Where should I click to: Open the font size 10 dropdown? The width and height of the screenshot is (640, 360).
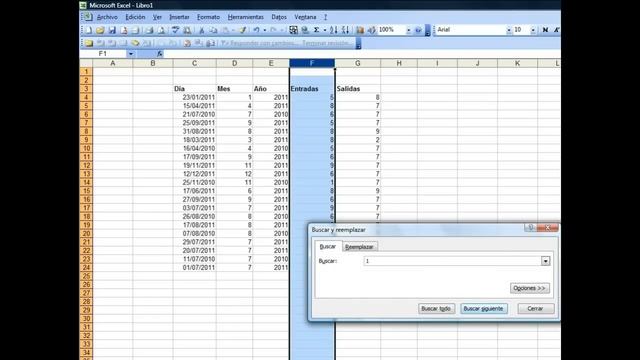tap(533, 30)
